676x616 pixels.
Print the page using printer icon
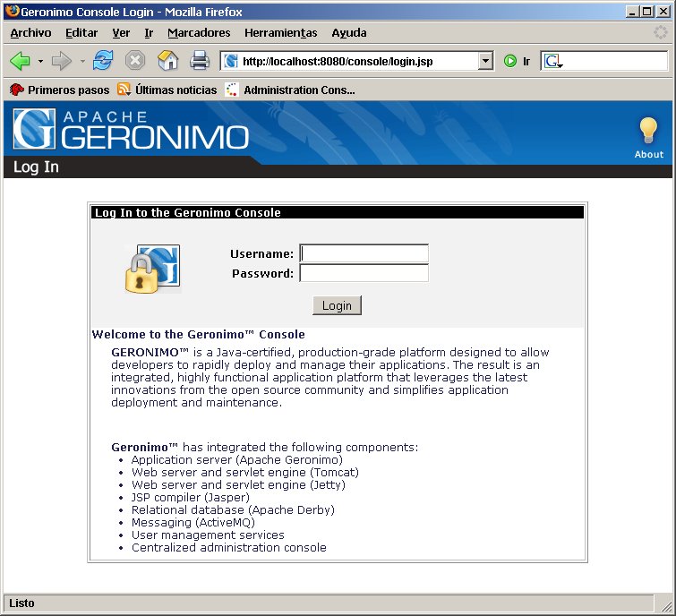tap(200, 60)
